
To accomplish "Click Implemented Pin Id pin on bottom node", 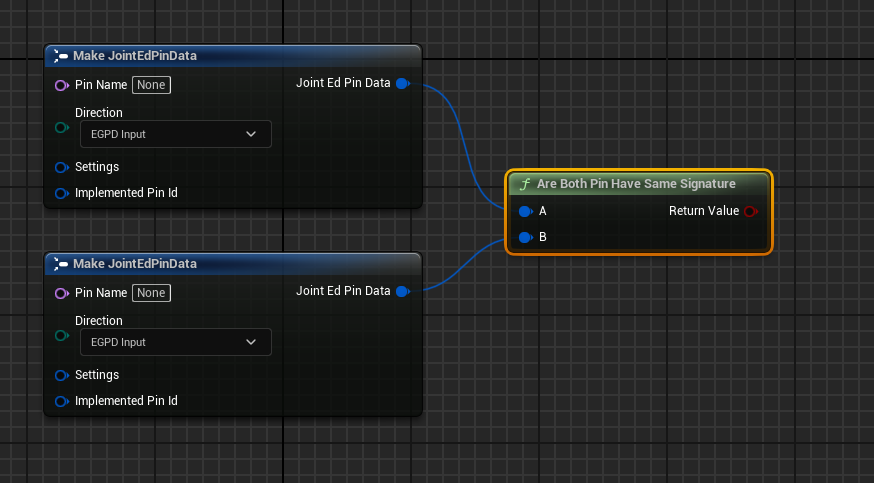I will 61,401.
